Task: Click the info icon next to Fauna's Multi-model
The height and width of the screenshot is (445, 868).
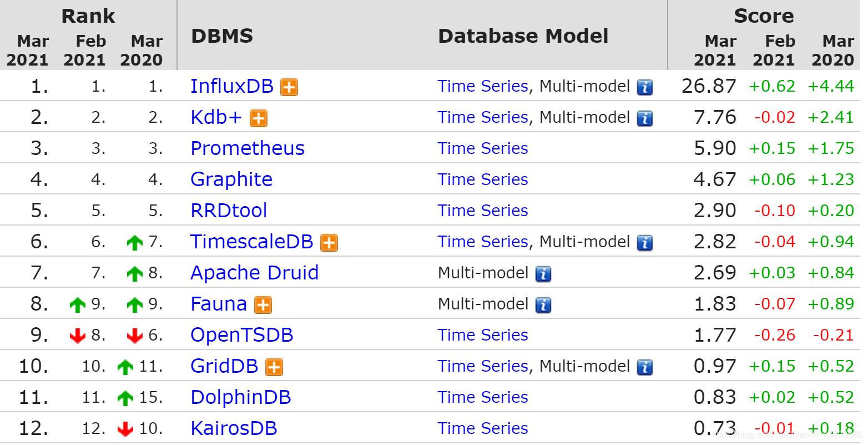Action: tap(544, 304)
